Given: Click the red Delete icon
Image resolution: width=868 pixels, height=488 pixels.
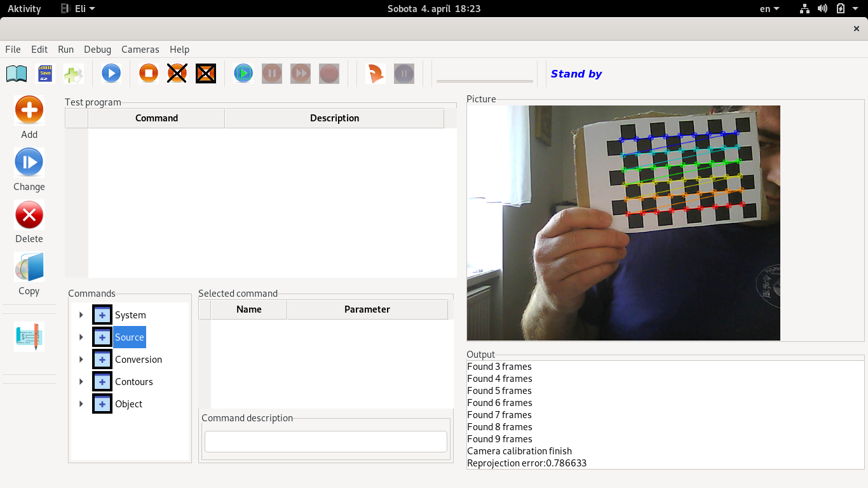Looking at the screenshot, I should pos(29,215).
